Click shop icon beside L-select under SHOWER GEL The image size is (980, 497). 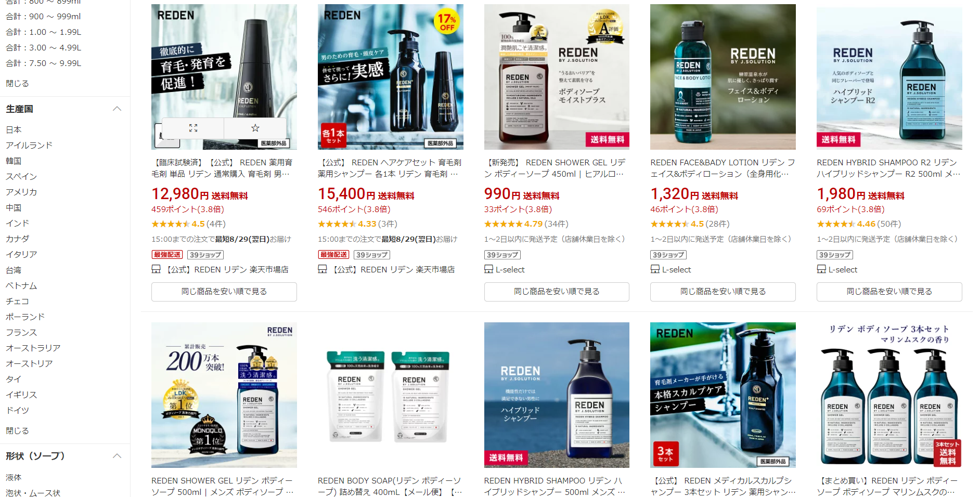coord(488,269)
